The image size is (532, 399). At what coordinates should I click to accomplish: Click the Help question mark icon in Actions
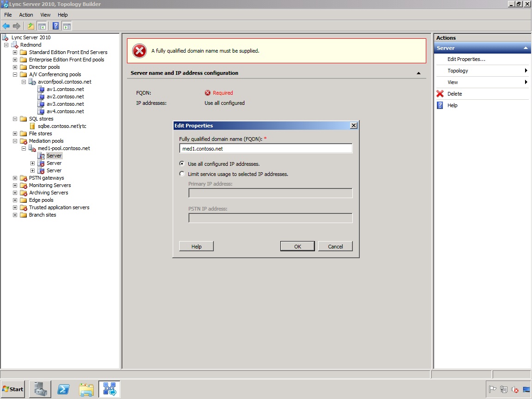click(x=440, y=105)
